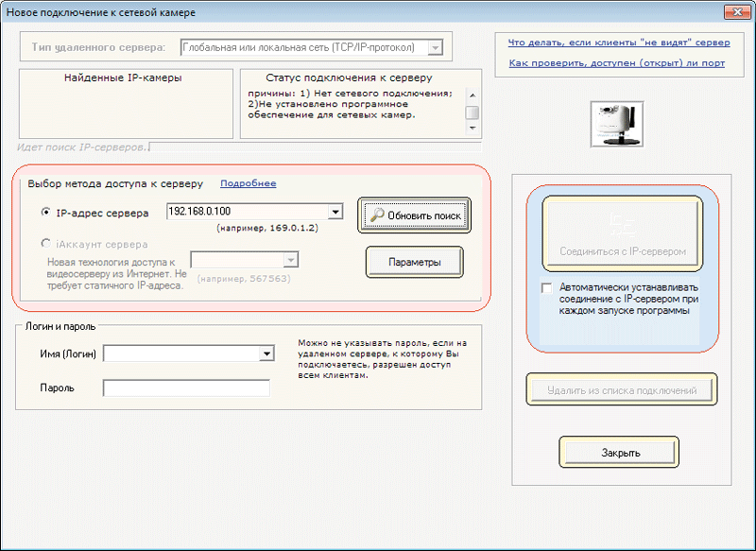This screenshot has width=756, height=551.
Task: Select the iАккаунт сервера radio option
Action: [x=45, y=244]
